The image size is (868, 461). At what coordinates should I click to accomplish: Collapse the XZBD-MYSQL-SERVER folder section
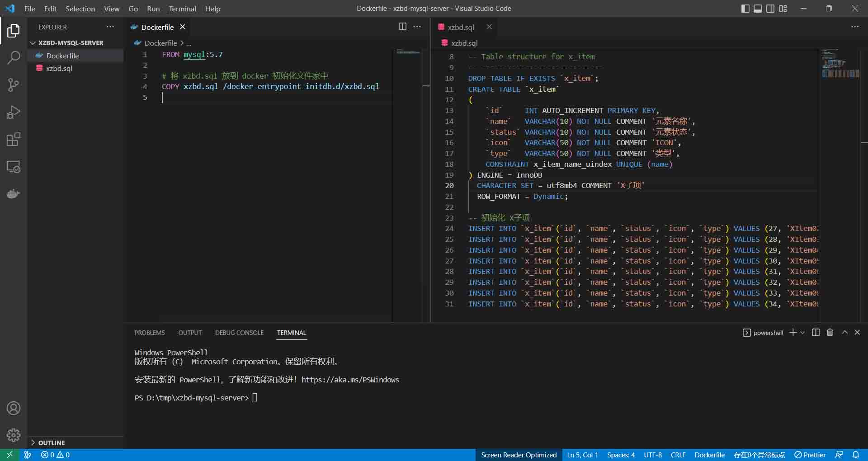pyautogui.click(x=71, y=43)
